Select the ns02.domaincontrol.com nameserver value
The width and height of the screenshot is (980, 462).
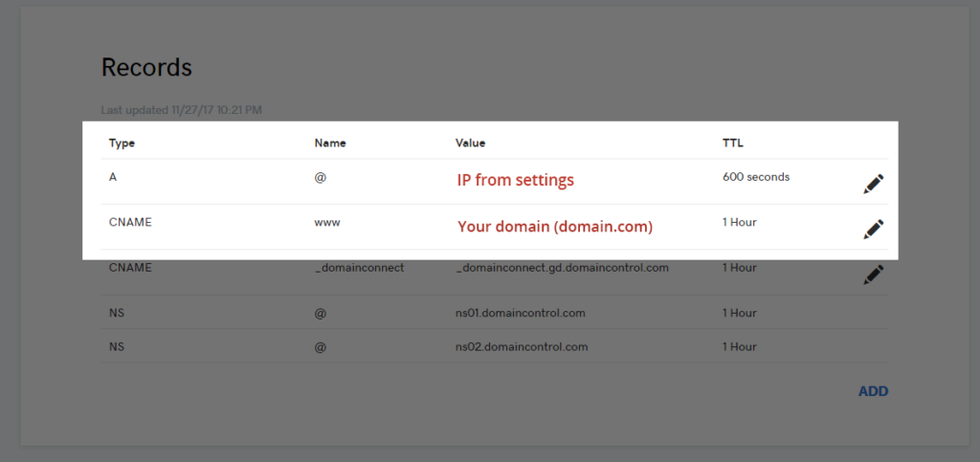pos(522,346)
